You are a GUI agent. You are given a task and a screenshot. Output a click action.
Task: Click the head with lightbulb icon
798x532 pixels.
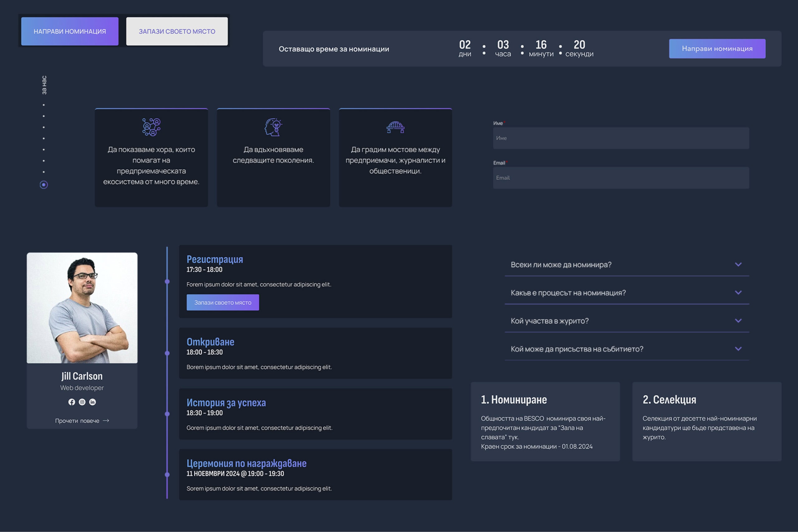pyautogui.click(x=273, y=127)
